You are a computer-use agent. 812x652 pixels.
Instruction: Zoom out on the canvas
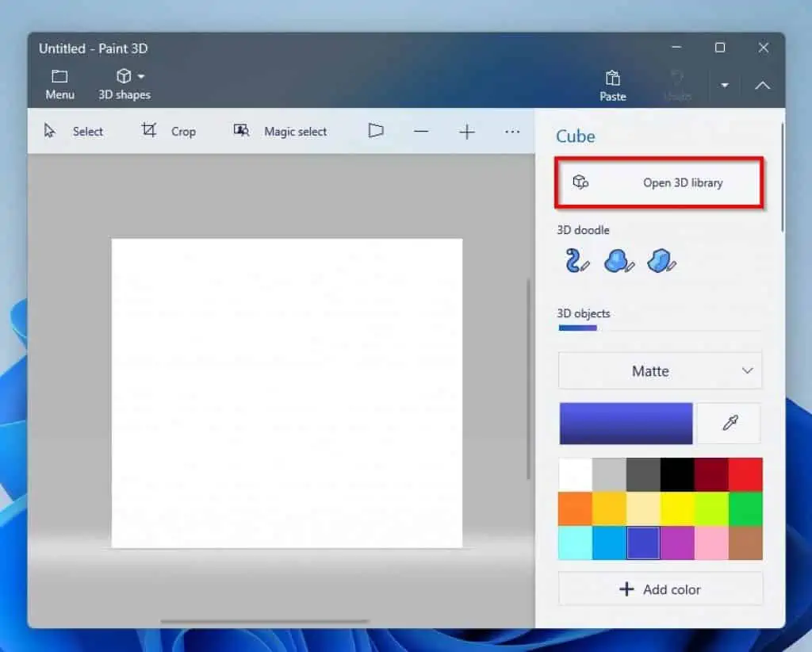tap(421, 131)
